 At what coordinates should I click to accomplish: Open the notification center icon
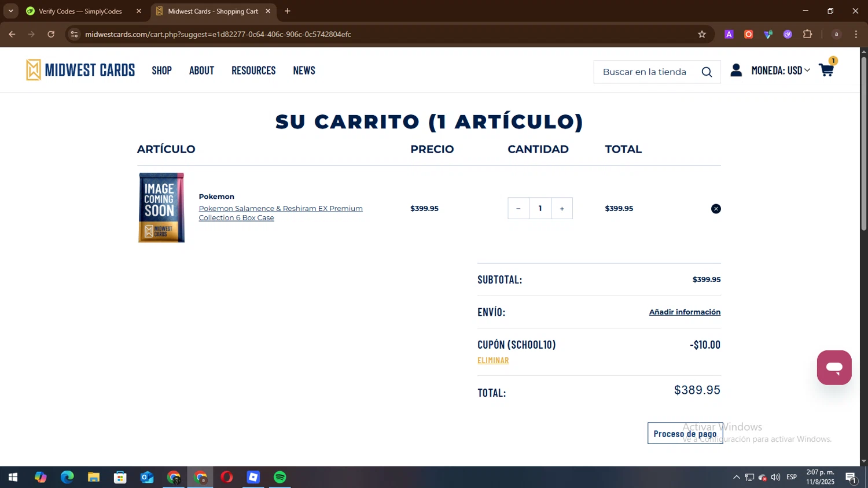(851, 477)
